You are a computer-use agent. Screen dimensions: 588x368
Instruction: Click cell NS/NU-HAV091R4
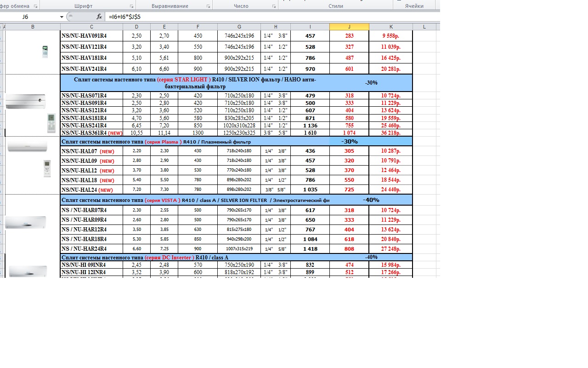91,36
